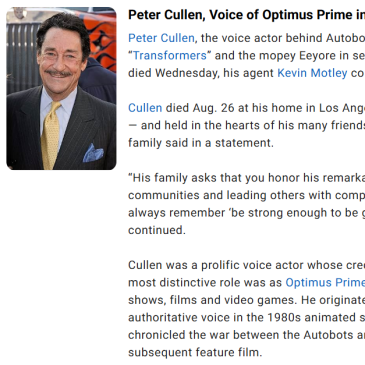Click the 'subsequent feature film.' text
The height and width of the screenshot is (365, 365).
point(195,352)
